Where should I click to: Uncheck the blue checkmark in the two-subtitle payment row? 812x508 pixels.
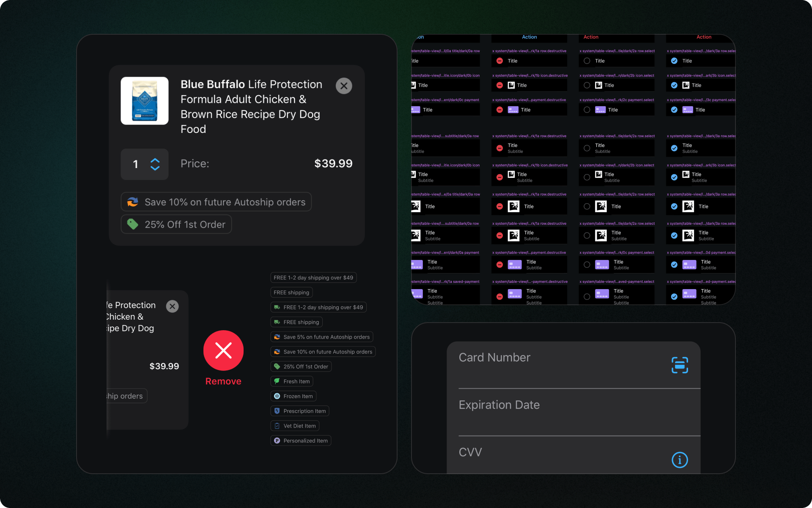[674, 297]
